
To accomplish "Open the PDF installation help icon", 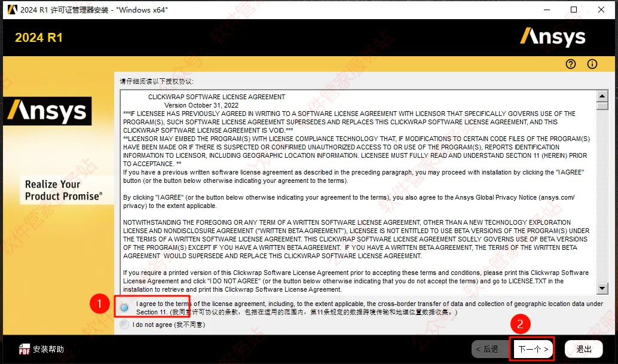I will tap(25, 349).
